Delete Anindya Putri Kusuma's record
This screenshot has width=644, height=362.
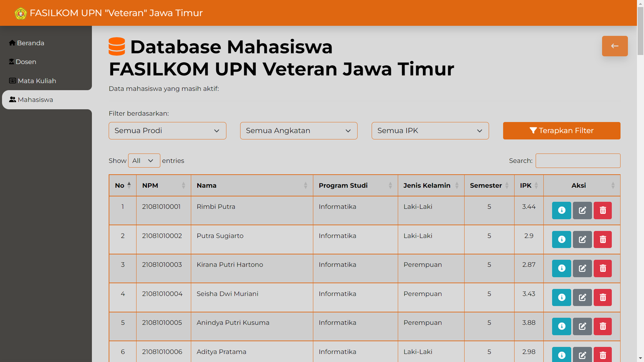click(603, 326)
